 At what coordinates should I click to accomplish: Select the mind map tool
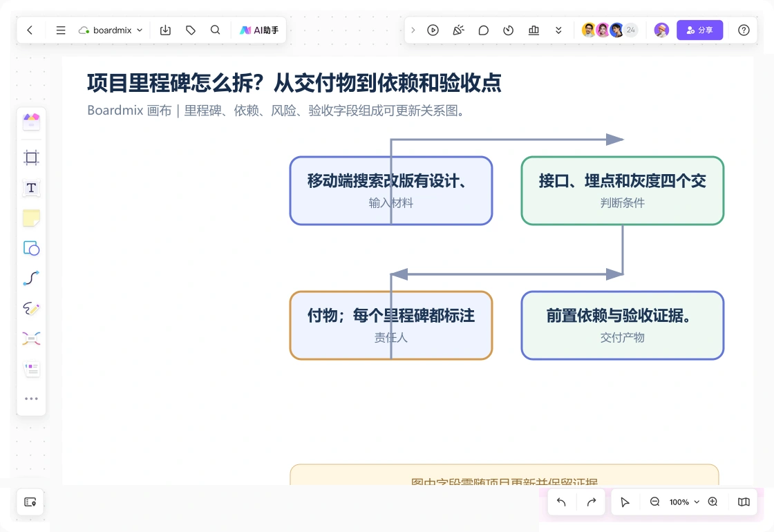click(x=31, y=339)
